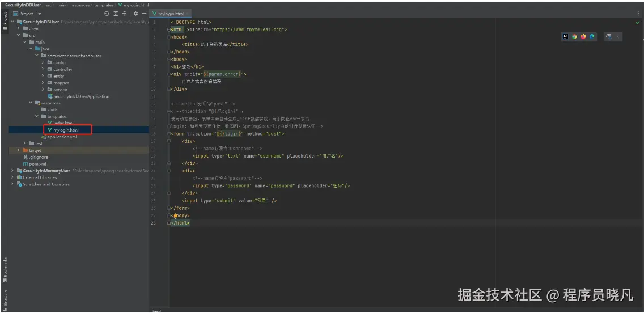Collapse the resources folder arrow
The height and width of the screenshot is (313, 644).
31,103
